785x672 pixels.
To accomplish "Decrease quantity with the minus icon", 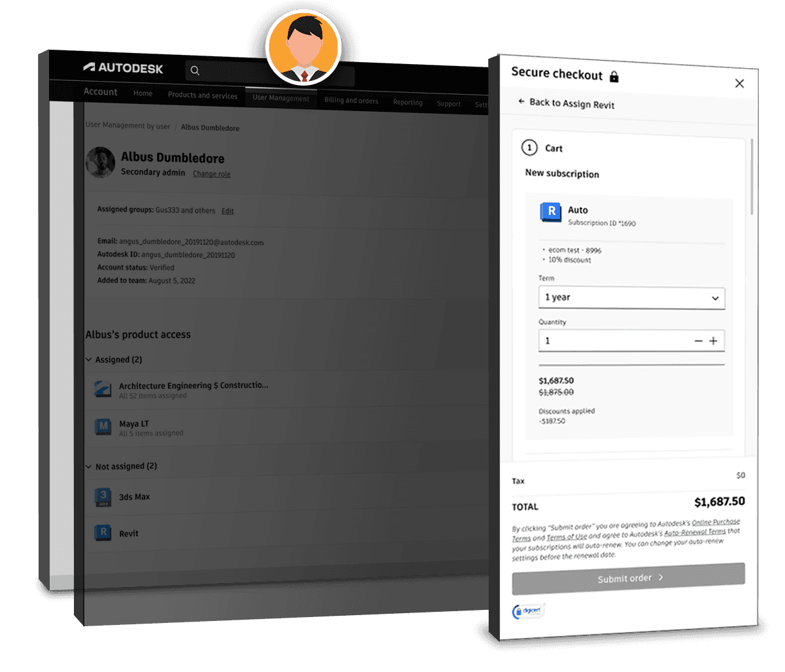I will coord(698,341).
